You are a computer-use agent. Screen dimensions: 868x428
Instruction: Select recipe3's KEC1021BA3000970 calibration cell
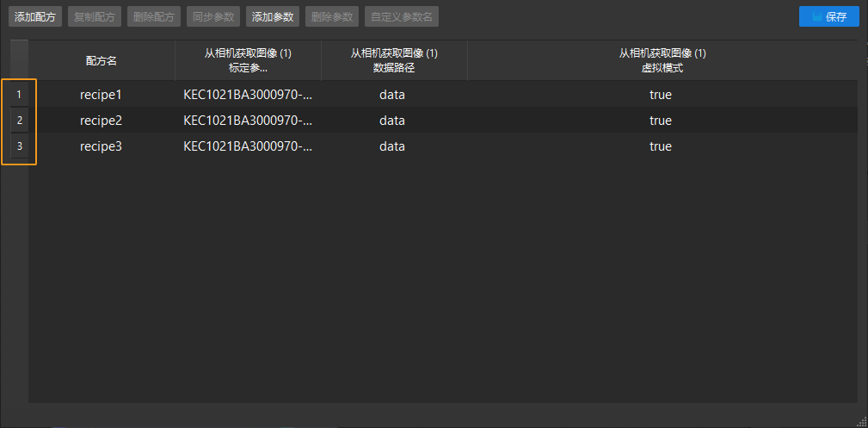coord(248,146)
